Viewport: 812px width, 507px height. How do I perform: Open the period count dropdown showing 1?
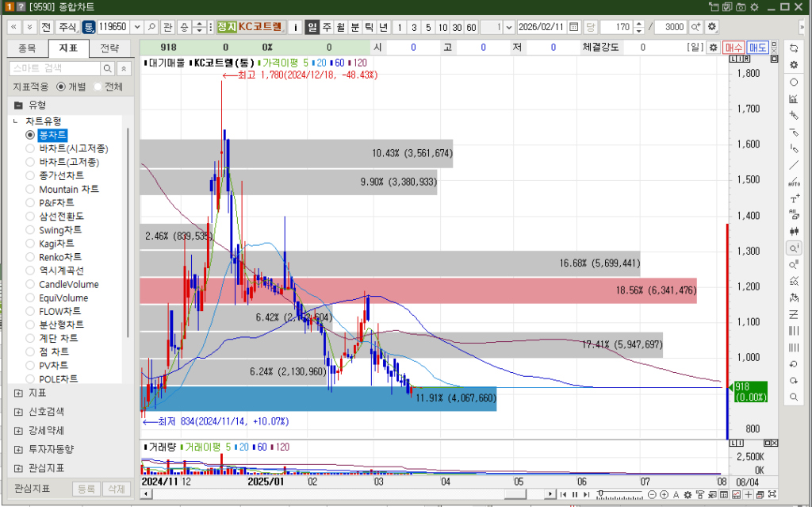click(509, 27)
